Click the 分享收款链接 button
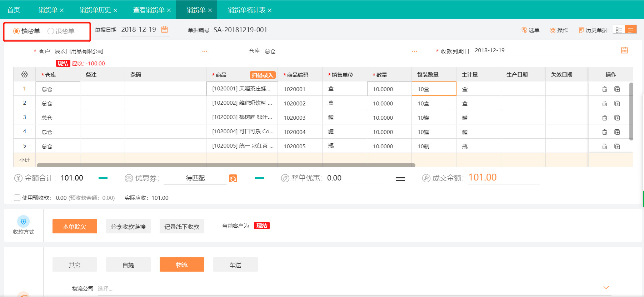Image resolution: width=644 pixels, height=297 pixels. pos(128,226)
